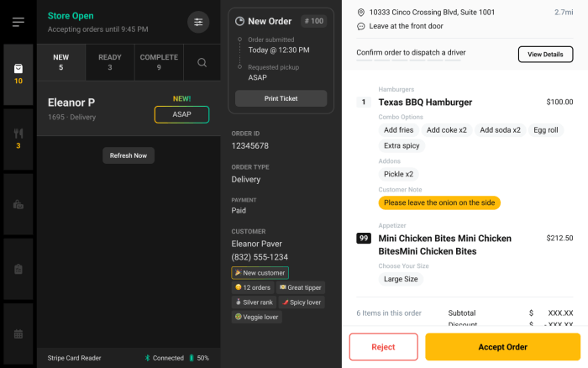Reject the current order
Image resolution: width=588 pixels, height=368 pixels.
(383, 347)
